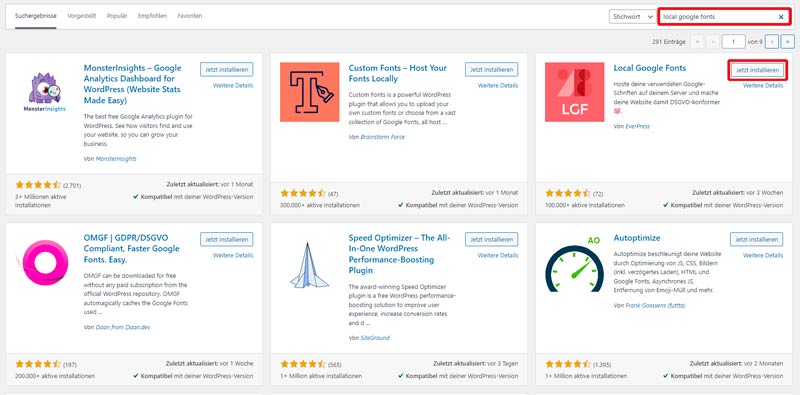The image size is (800, 395).
Task: Click the MonsterInsights star rating
Action: (x=38, y=185)
